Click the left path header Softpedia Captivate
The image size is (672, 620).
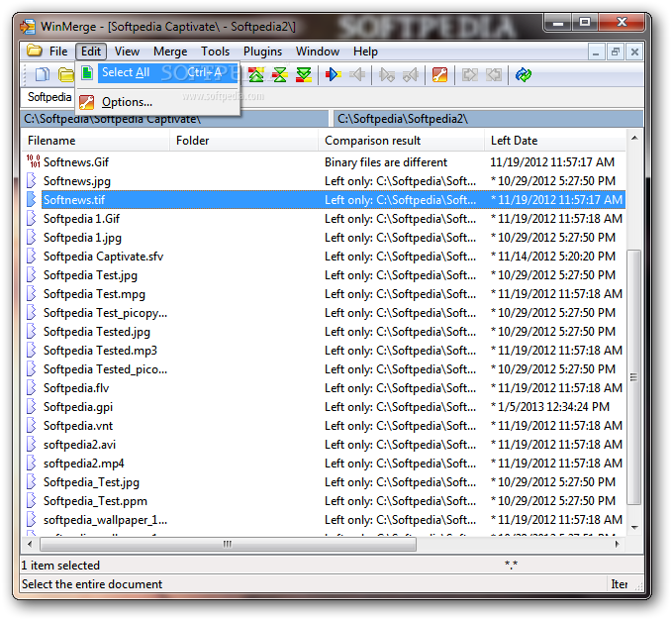[x=175, y=118]
